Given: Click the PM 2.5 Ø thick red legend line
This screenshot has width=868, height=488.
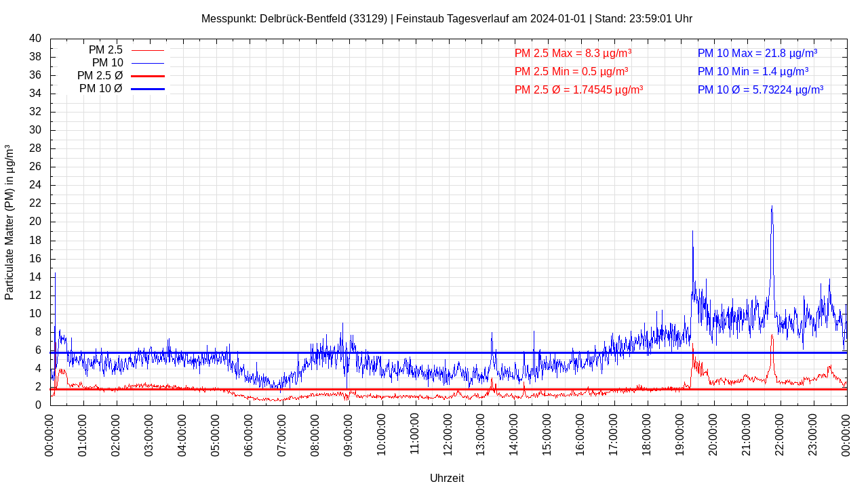Looking at the screenshot, I should [147, 76].
